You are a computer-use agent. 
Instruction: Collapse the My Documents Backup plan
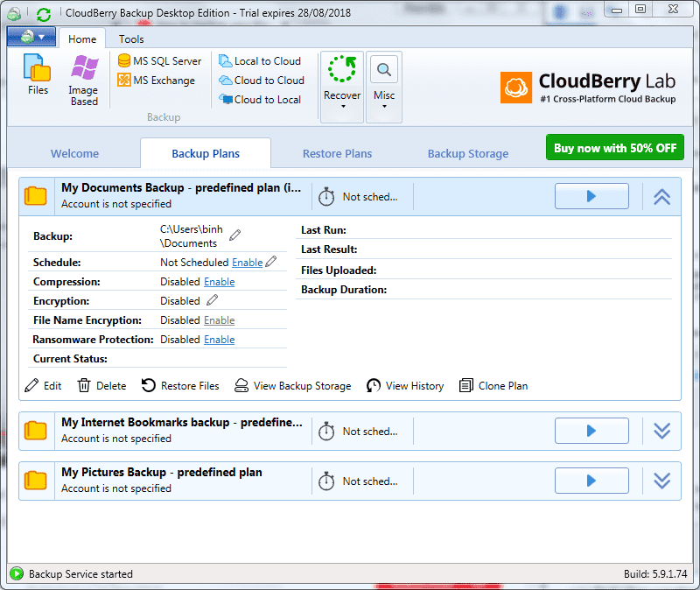click(661, 196)
